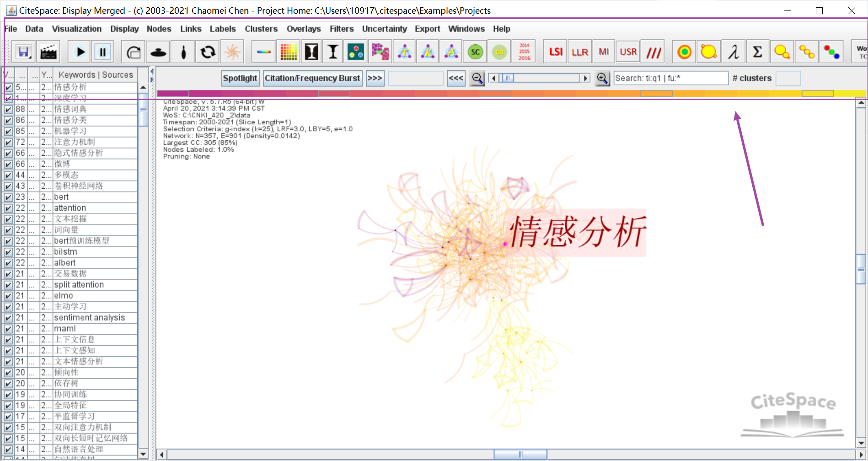868x461 pixels.
Task: Click the Save floppy disk icon
Action: tap(24, 52)
